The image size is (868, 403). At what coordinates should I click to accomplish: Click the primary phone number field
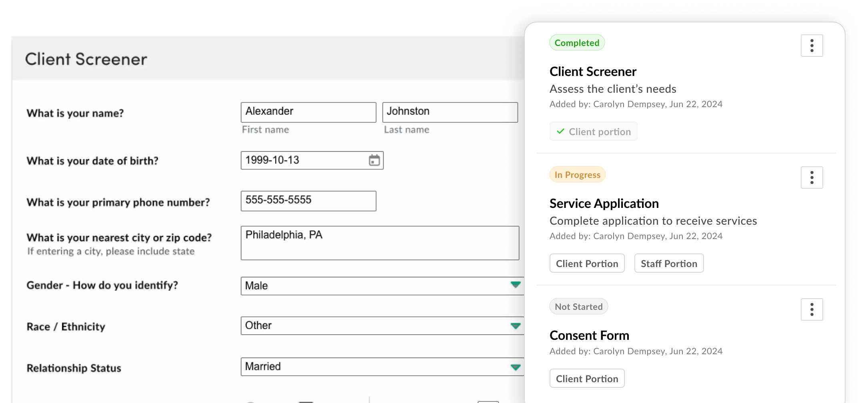(308, 201)
